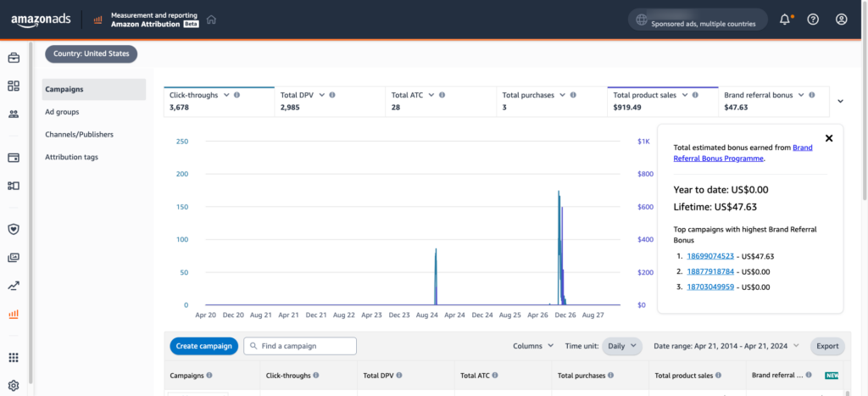This screenshot has width=868, height=396.
Task: Click the creative assets image icon in sidebar
Action: (x=14, y=258)
